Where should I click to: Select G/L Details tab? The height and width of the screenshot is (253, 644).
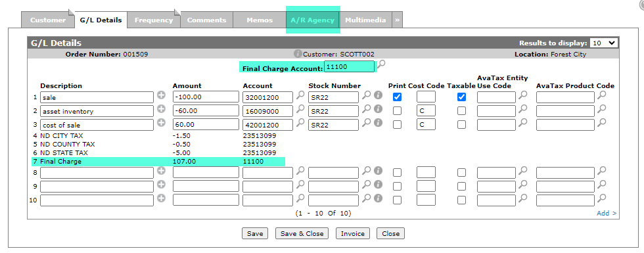tap(101, 20)
